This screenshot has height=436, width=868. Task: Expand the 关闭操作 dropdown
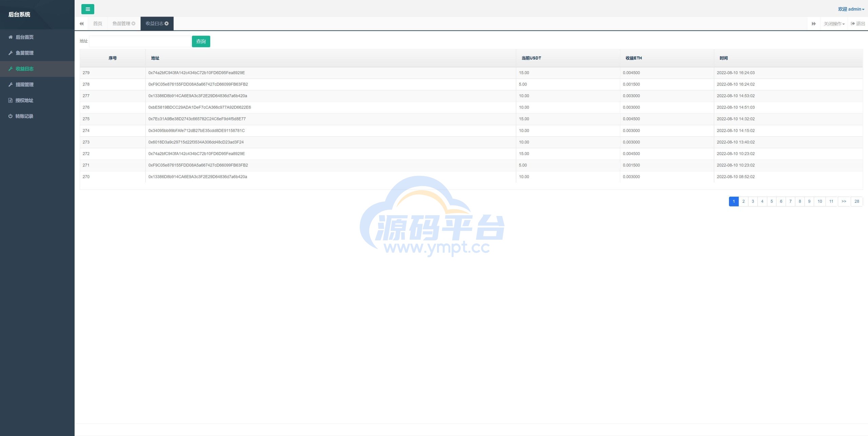[x=834, y=24]
